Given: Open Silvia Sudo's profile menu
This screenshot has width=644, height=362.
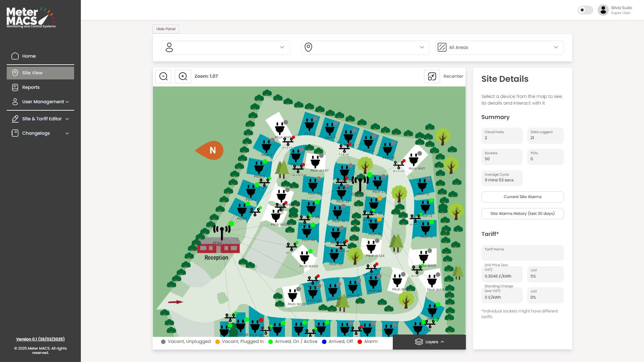Looking at the screenshot, I should click(x=603, y=10).
